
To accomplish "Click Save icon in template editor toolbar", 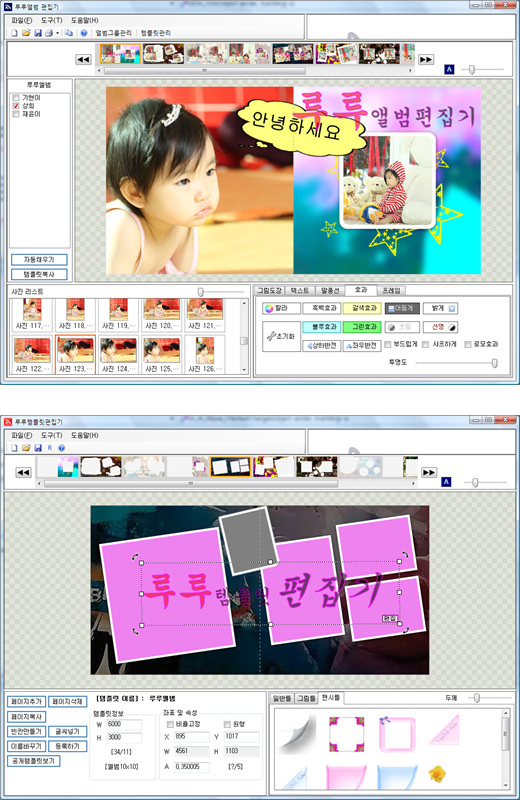I will (x=38, y=448).
